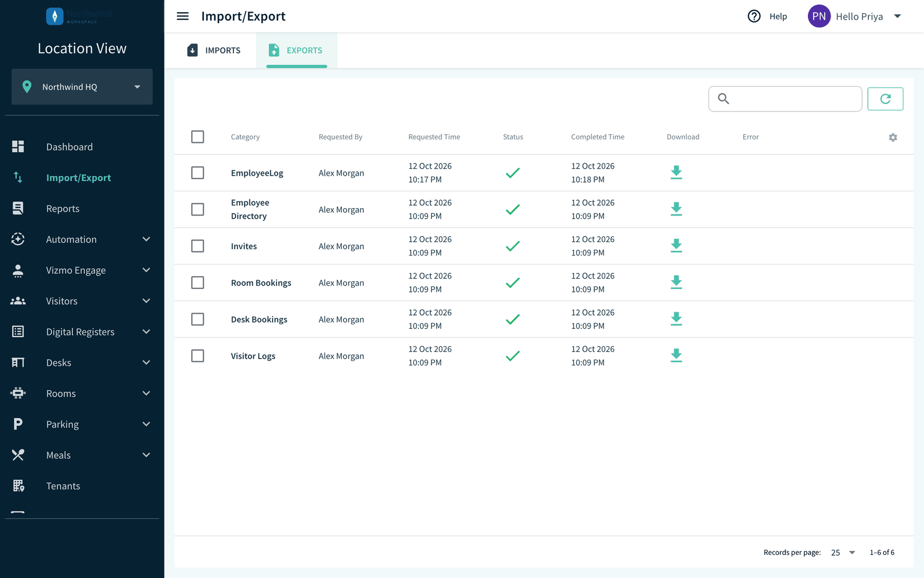This screenshot has width=924, height=578.
Task: Sort by Requested By column header
Action: click(341, 137)
